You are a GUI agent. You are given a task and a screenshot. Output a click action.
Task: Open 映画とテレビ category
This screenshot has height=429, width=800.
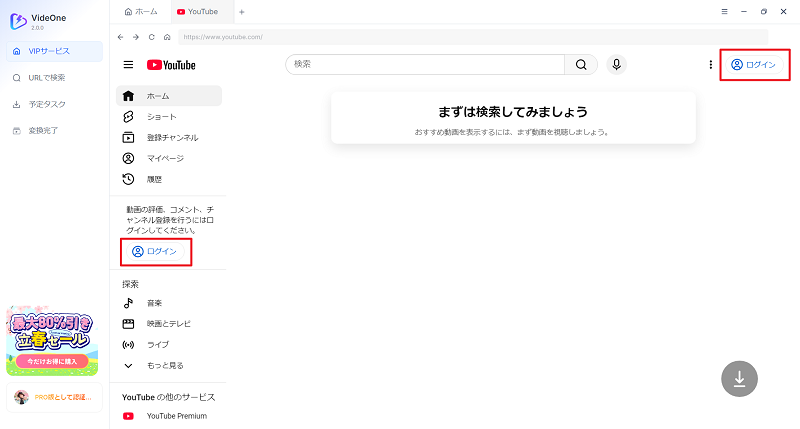[x=169, y=324]
